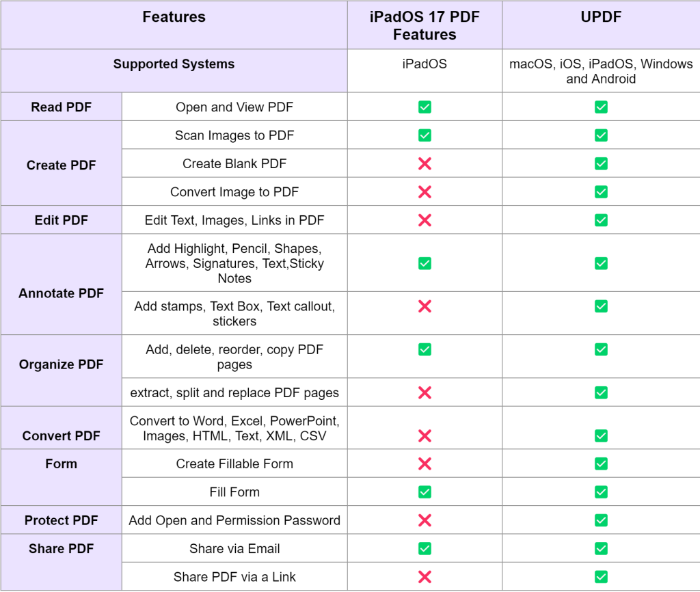700x592 pixels.
Task: Click UPDF green checkbox for Scan Images to PDF
Action: (x=601, y=135)
